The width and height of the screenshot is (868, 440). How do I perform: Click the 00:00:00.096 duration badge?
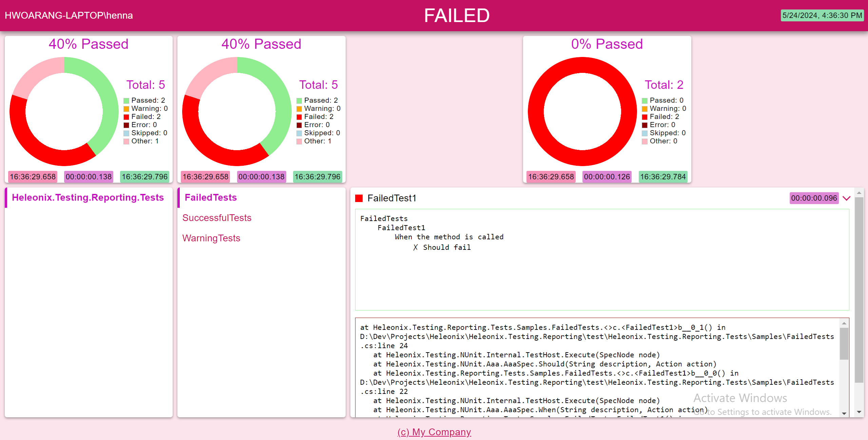click(814, 198)
